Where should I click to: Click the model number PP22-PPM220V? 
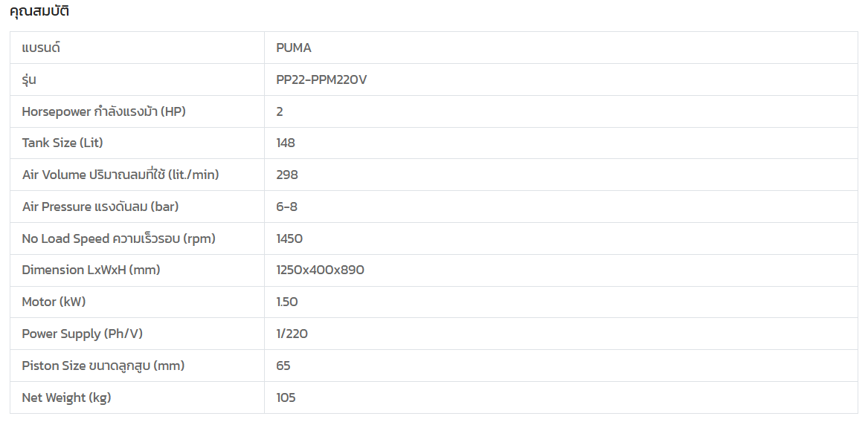pos(321,79)
